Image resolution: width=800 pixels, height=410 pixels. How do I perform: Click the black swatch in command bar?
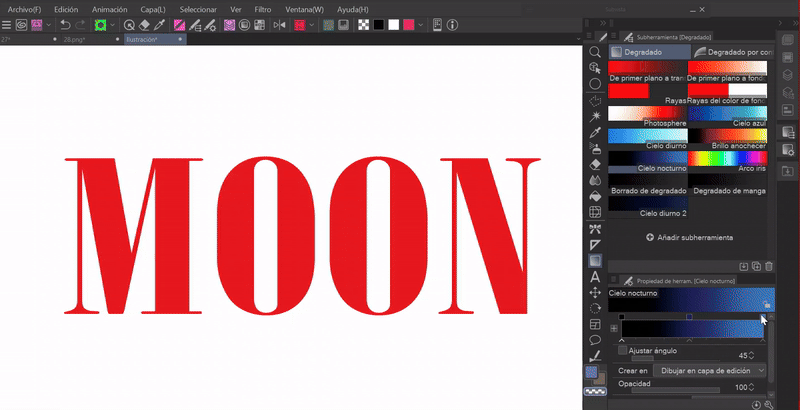click(x=379, y=24)
